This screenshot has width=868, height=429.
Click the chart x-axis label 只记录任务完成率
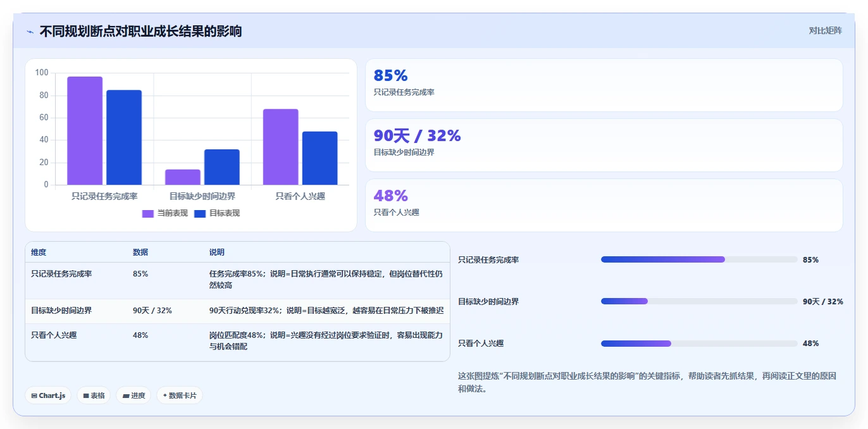point(104,197)
